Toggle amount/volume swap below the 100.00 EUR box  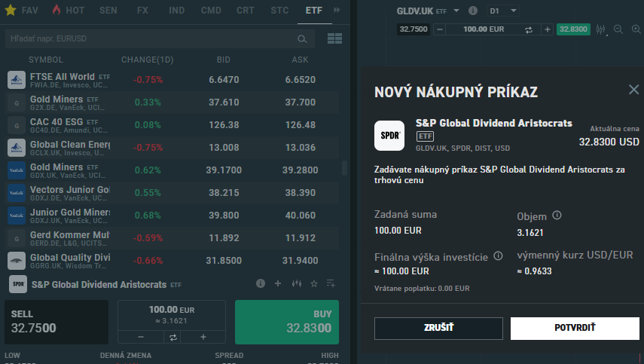click(172, 337)
